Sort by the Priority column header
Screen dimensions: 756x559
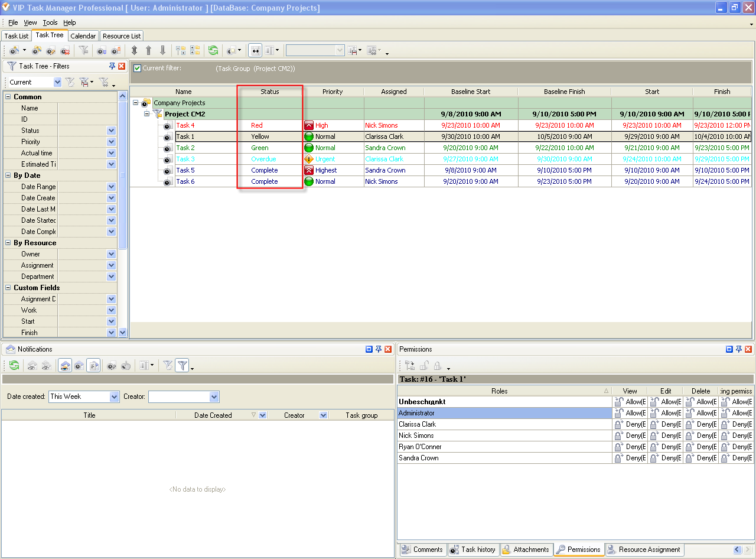coord(333,92)
